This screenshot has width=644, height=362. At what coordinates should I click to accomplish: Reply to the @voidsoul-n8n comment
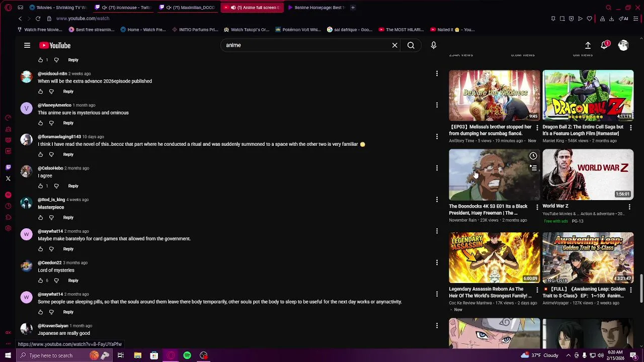point(68,92)
